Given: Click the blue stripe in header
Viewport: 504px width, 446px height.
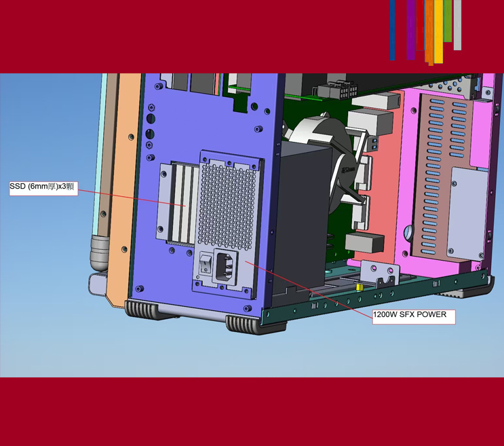Looking at the screenshot, I should 393,30.
